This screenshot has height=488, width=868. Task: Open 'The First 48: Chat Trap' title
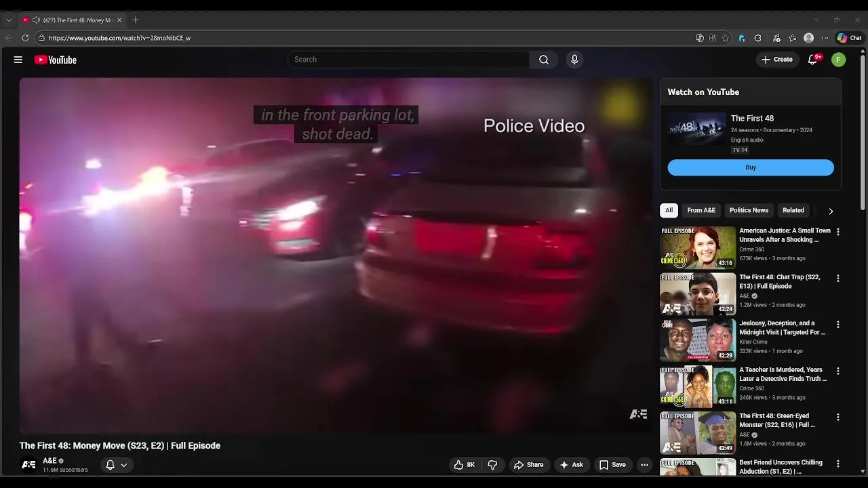coord(780,282)
